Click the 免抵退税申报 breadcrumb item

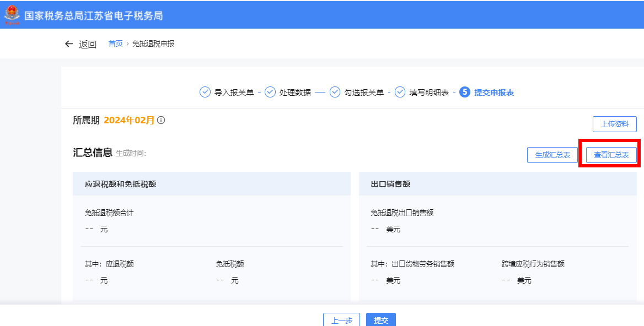point(153,44)
